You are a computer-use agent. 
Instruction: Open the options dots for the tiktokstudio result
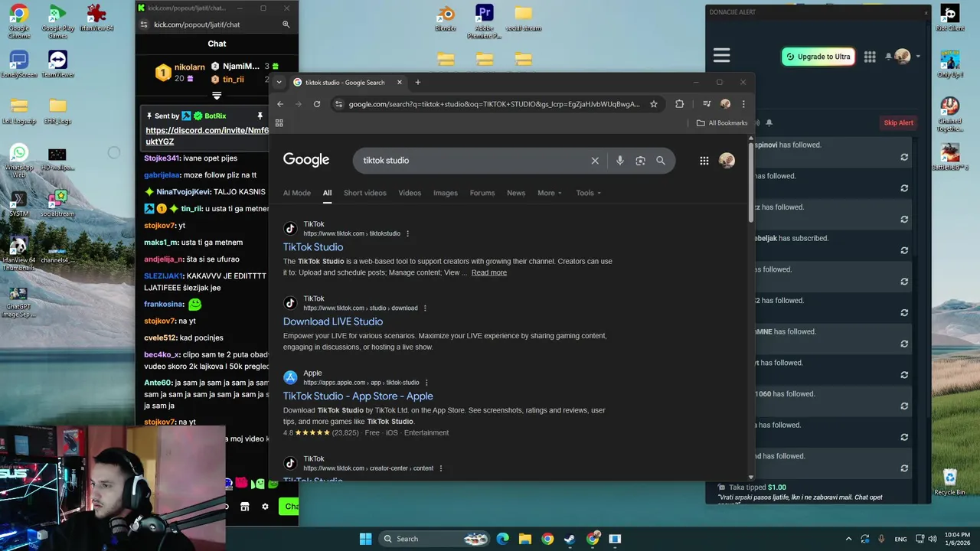407,233
